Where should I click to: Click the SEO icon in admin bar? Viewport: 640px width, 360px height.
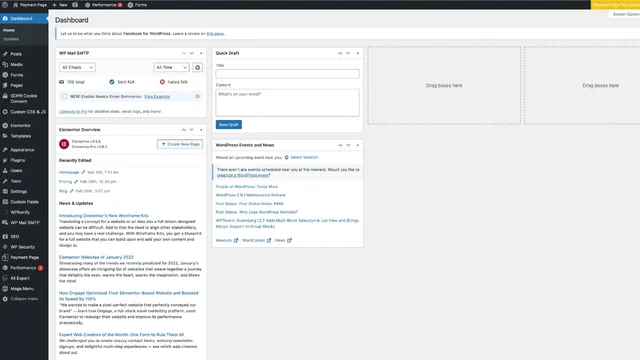pyautogui.click(x=75, y=5)
